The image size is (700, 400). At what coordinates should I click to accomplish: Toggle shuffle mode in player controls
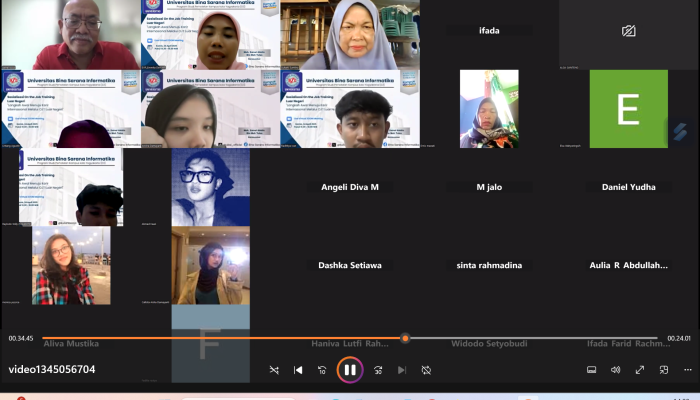pyautogui.click(x=274, y=370)
